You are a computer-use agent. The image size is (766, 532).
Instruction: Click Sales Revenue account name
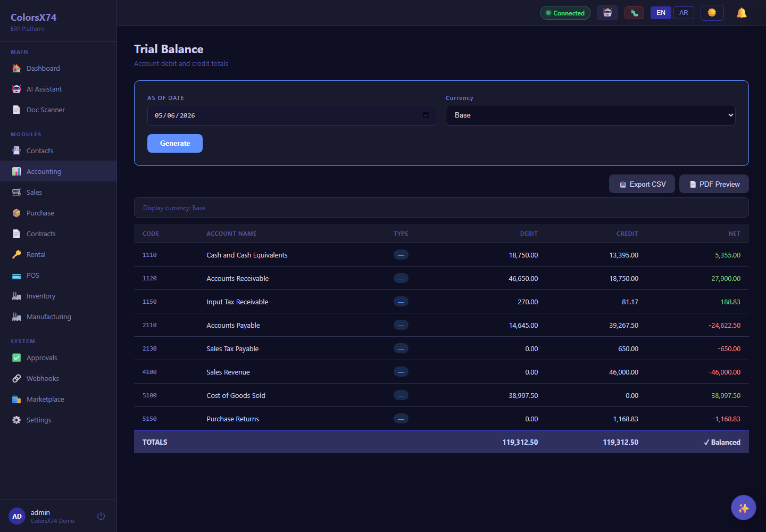pos(228,372)
